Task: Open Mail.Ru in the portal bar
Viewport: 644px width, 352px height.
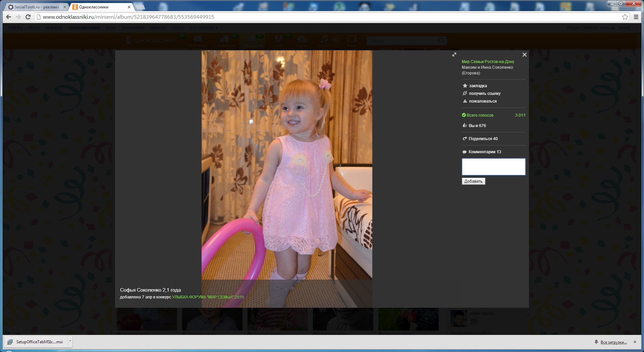Action: pyautogui.click(x=15, y=28)
